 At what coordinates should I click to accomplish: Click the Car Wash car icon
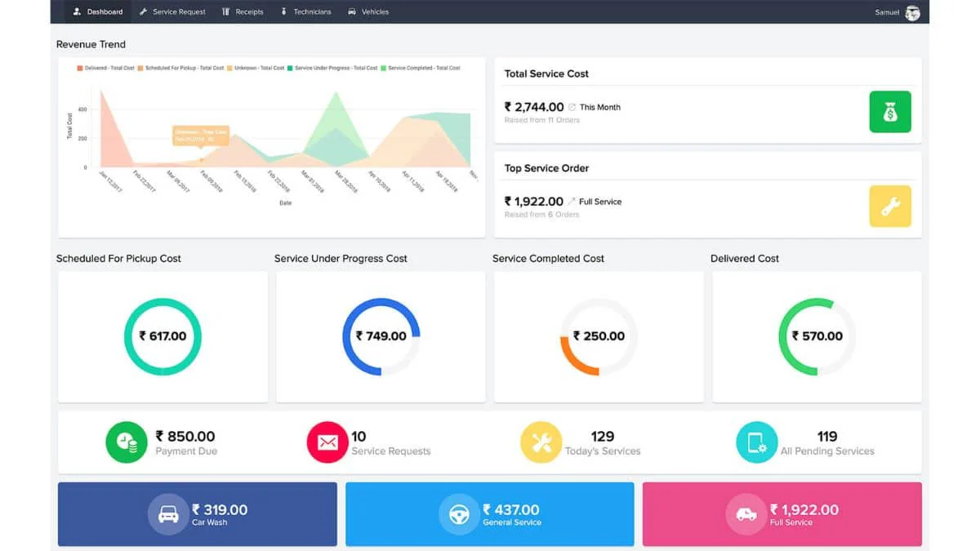pos(168,514)
